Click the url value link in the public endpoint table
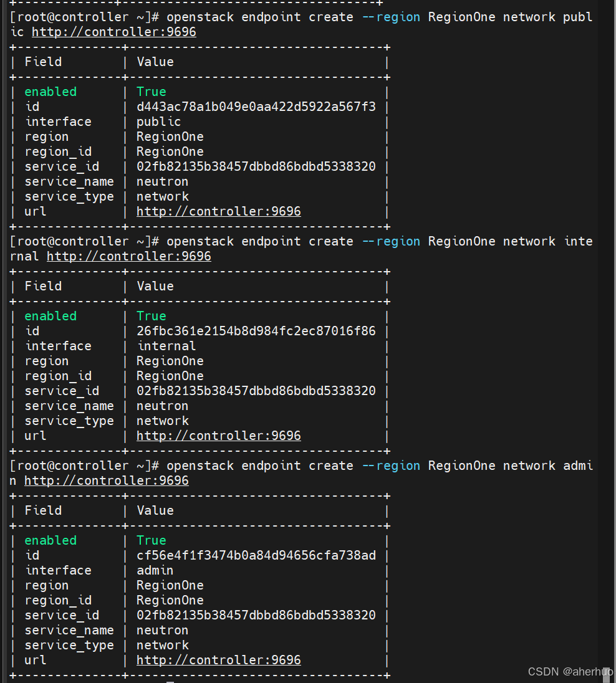Screen dimensions: 616x683 [218, 211]
